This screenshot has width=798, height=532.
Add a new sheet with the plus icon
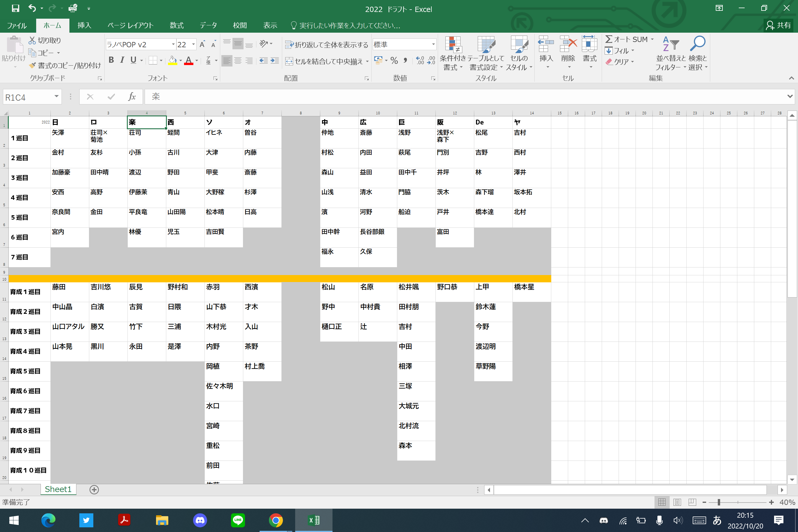pyautogui.click(x=94, y=489)
